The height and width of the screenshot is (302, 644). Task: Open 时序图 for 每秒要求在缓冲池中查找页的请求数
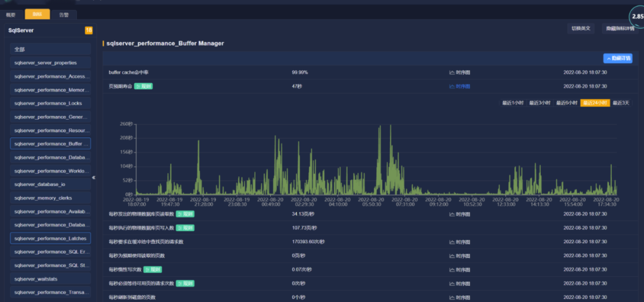click(460, 242)
